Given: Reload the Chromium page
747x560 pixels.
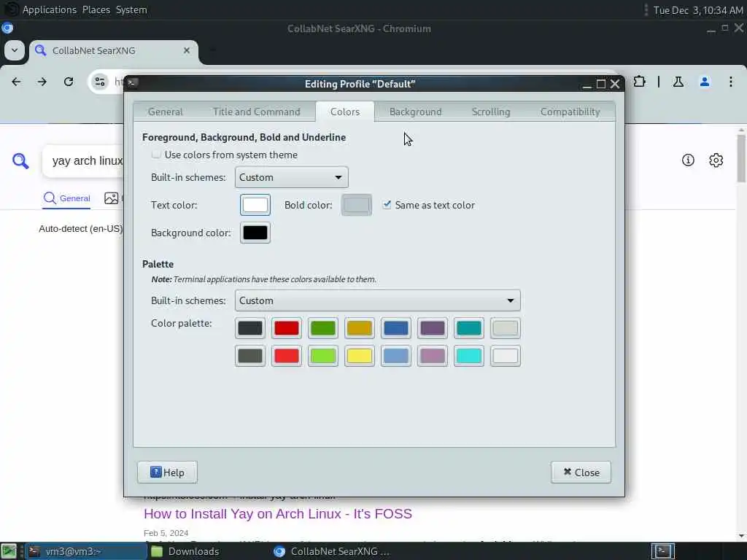Looking at the screenshot, I should pyautogui.click(x=69, y=82).
